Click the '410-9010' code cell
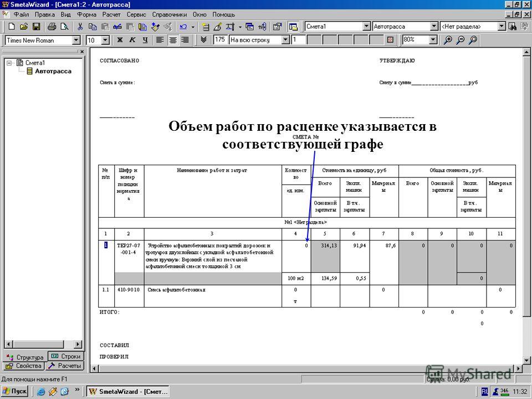 (129, 296)
